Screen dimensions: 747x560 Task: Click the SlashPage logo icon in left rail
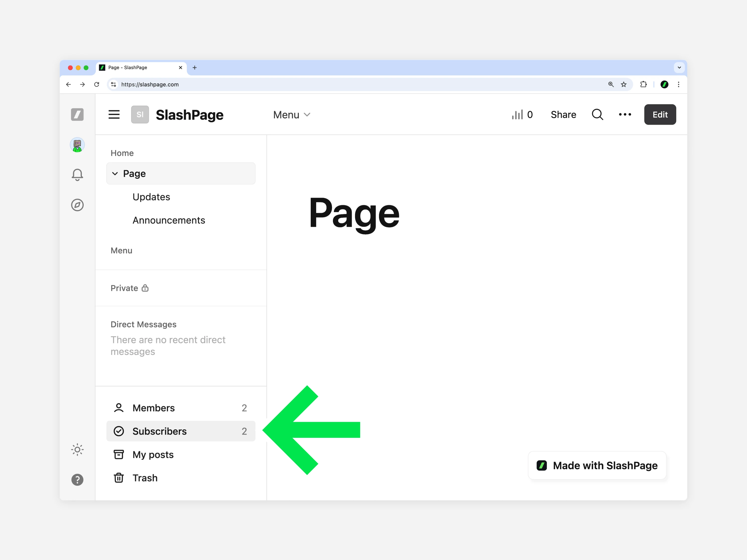[77, 114]
